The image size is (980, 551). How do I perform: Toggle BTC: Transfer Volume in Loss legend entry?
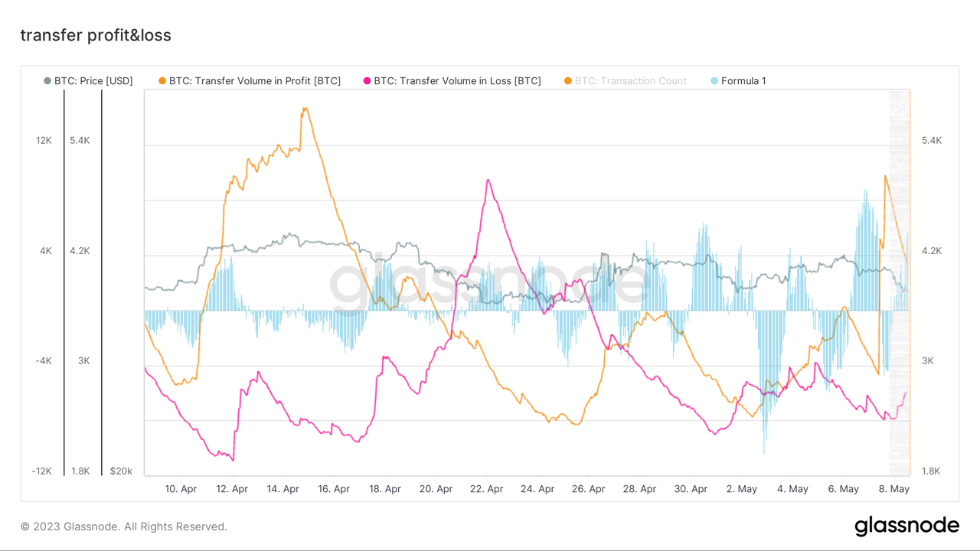(452, 80)
